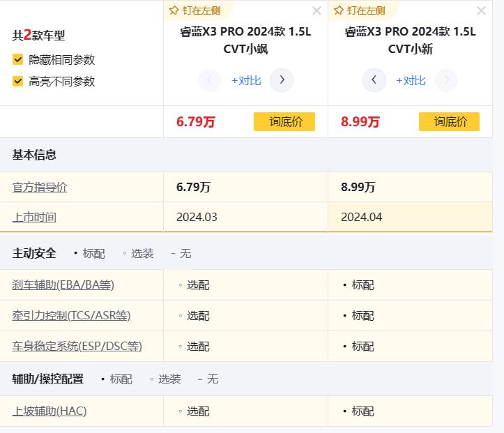Move CVT小飒 column with right arrow
Viewport: 504px width, 433px height.
(282, 79)
